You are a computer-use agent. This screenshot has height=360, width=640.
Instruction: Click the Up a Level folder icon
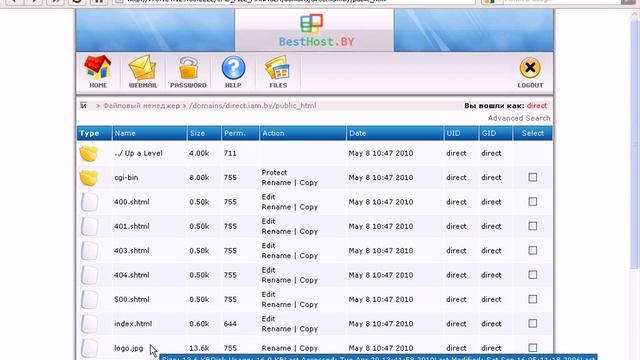click(x=89, y=153)
